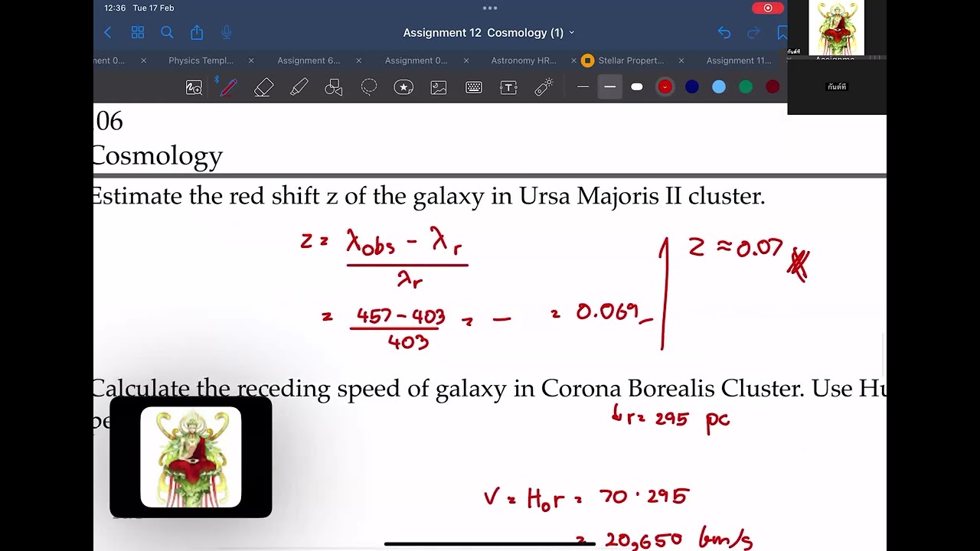Click the handwritten "20,650" answer
Viewport: 980px width, 551px height.
coord(643,540)
